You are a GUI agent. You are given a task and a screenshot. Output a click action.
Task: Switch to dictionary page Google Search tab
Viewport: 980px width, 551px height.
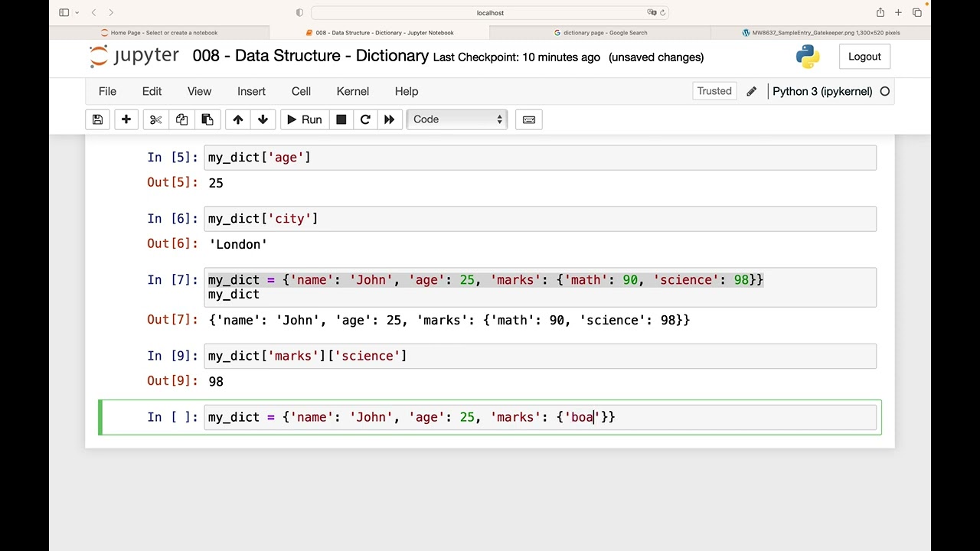click(x=600, y=33)
